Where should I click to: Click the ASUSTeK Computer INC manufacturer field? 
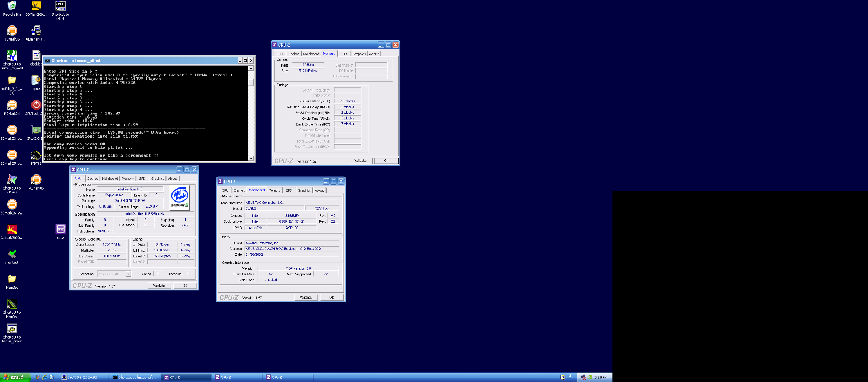(291, 202)
